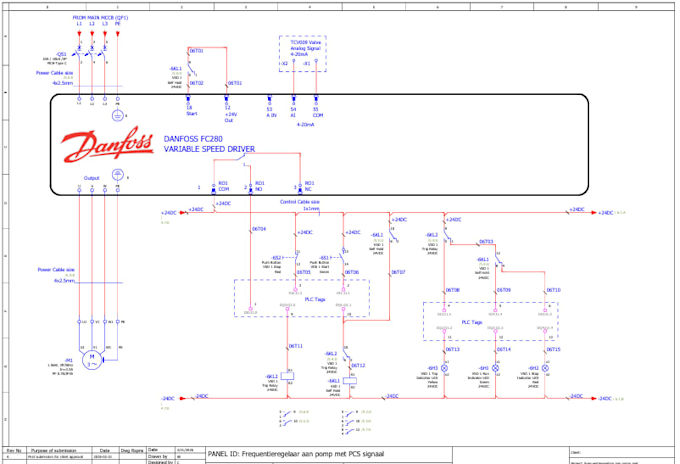Click the 'Drawn by' title block cell
Image resolution: width=680 pixels, height=464 pixels.
click(x=158, y=456)
